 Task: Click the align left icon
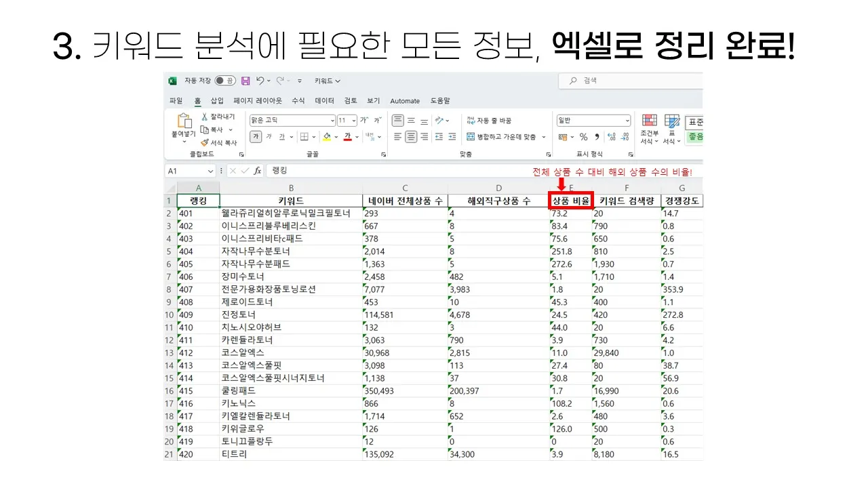coord(398,137)
